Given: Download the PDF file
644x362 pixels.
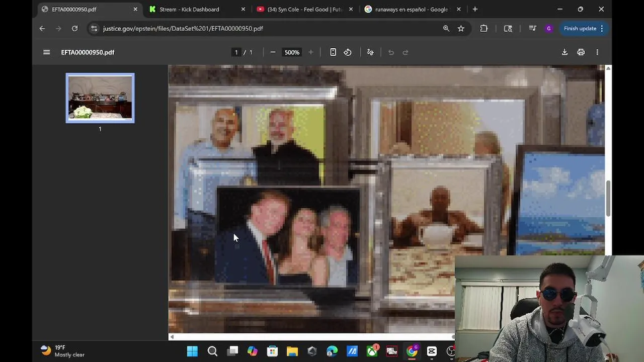Looking at the screenshot, I should (x=565, y=52).
